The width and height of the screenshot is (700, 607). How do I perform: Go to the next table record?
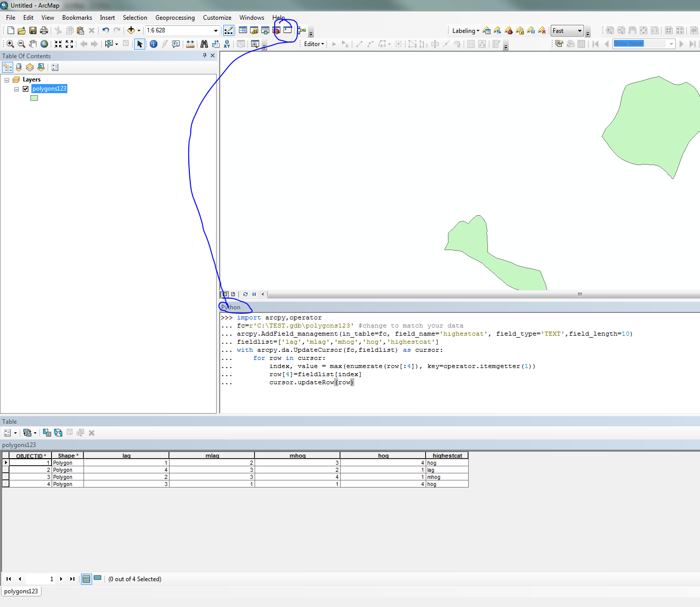tap(61, 579)
